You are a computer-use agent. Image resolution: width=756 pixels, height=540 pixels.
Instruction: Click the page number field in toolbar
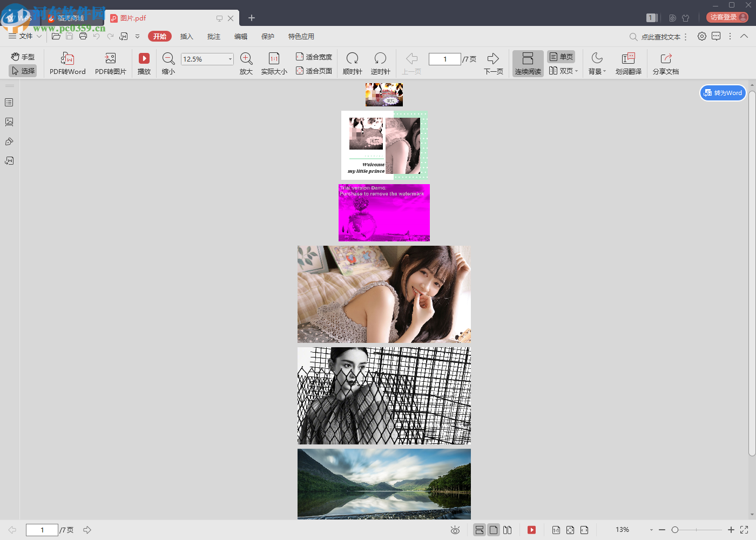click(444, 59)
